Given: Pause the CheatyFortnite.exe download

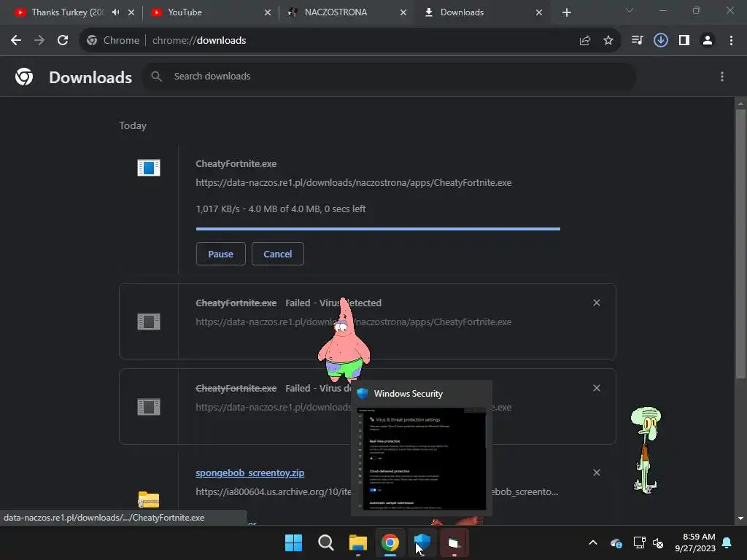Looking at the screenshot, I should point(220,254).
